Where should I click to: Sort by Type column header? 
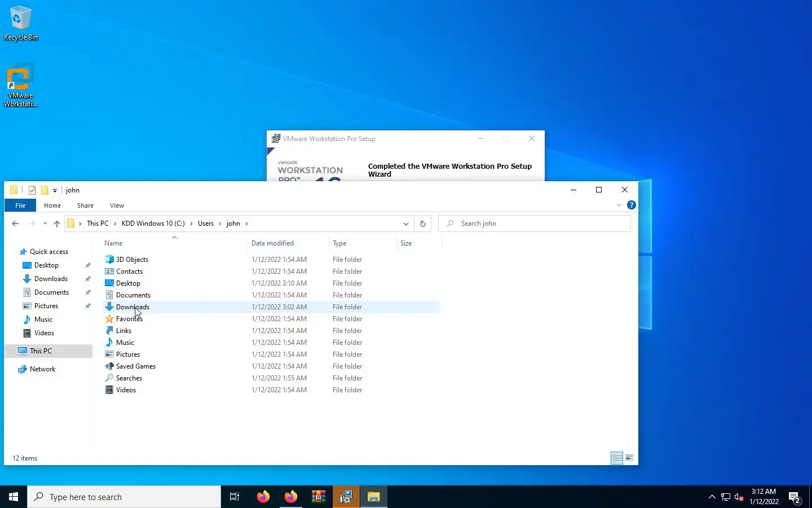pyautogui.click(x=363, y=243)
